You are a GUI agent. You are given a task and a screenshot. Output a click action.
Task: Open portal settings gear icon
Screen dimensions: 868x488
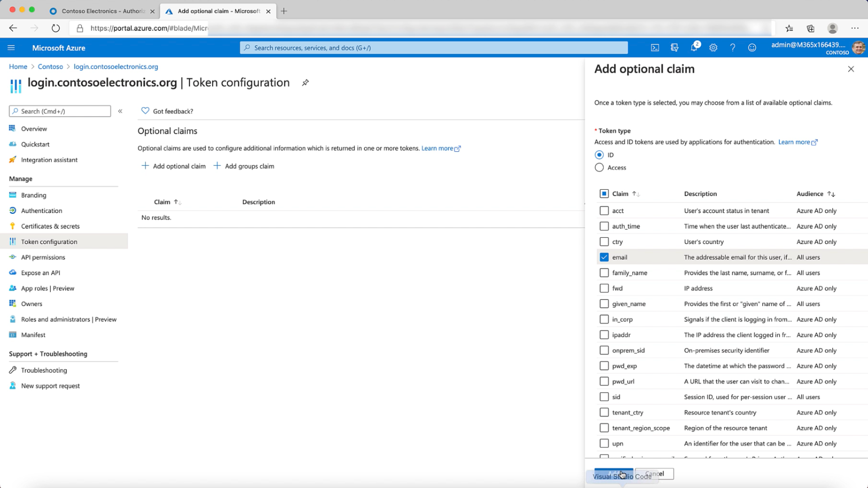(x=713, y=48)
